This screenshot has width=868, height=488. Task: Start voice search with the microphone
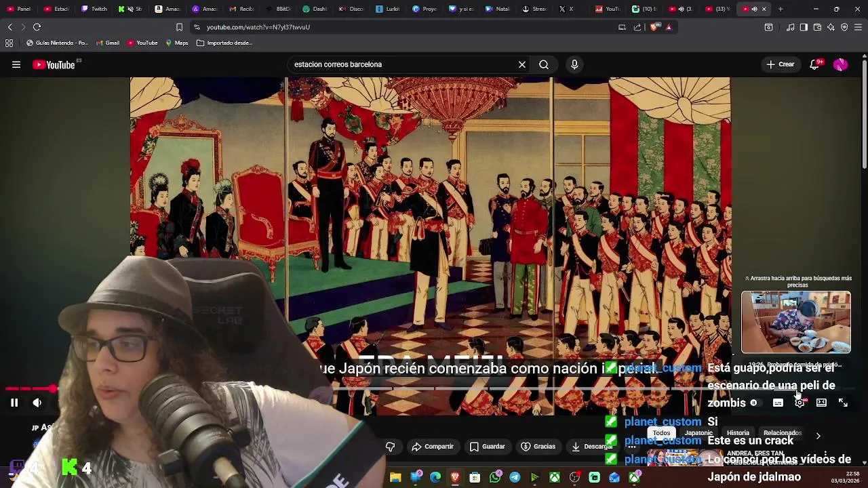point(574,64)
